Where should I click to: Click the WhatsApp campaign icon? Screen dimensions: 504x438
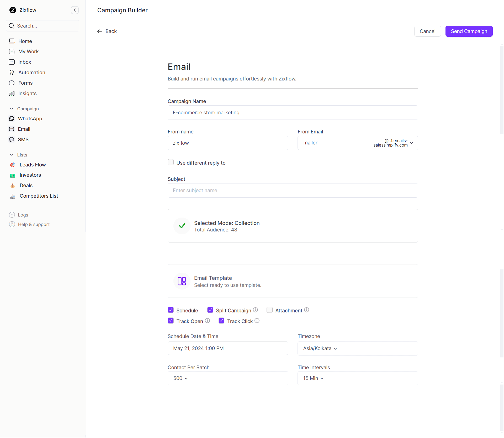[12, 118]
